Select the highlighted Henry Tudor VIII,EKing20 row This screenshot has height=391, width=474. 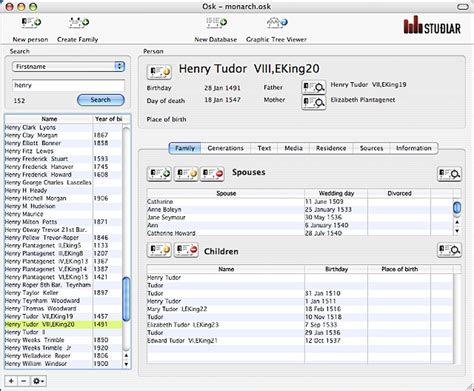coord(63,324)
